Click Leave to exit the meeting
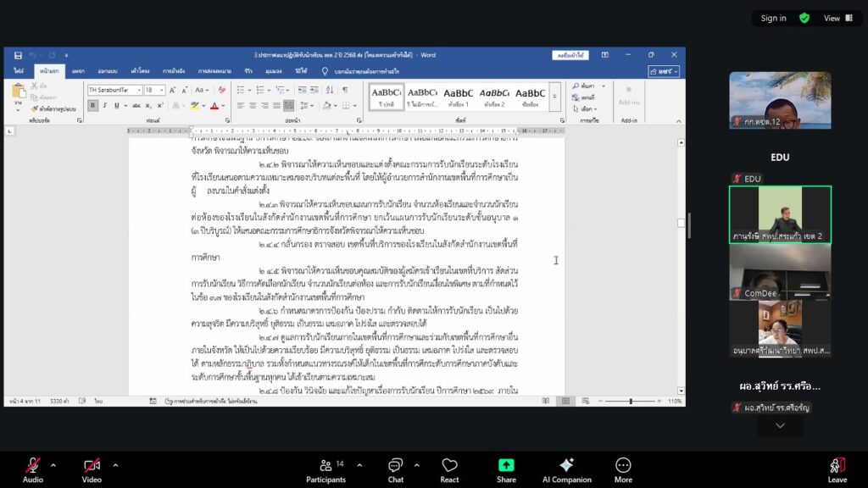This screenshot has height=488, width=868. [837, 470]
